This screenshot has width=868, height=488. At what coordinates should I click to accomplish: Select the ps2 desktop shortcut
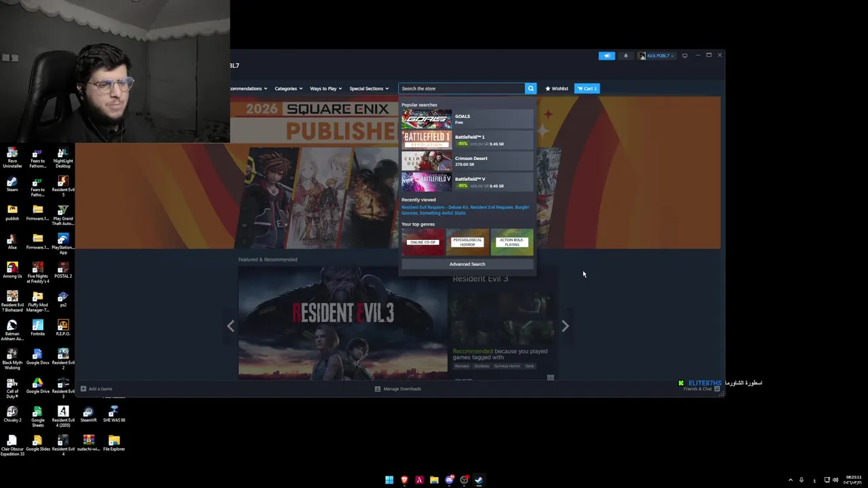[x=63, y=300]
